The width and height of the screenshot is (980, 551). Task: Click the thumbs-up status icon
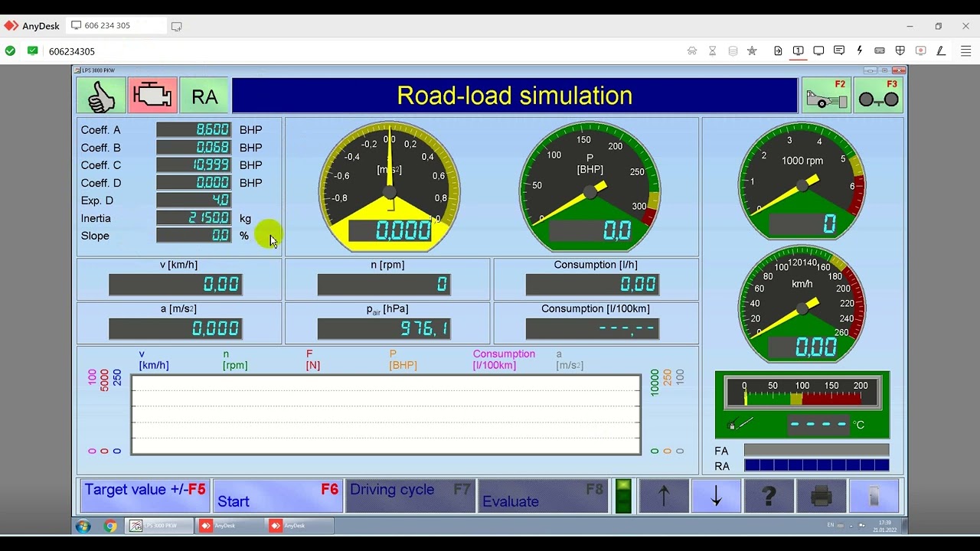coord(101,96)
